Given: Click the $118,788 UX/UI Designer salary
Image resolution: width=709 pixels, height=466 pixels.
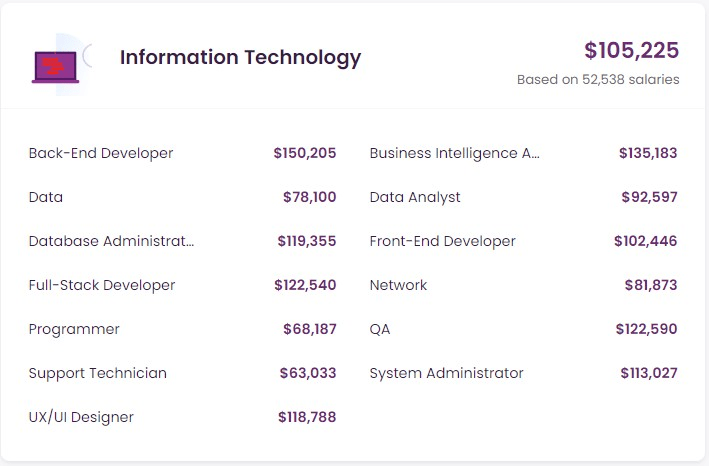Looking at the screenshot, I should [x=307, y=417].
